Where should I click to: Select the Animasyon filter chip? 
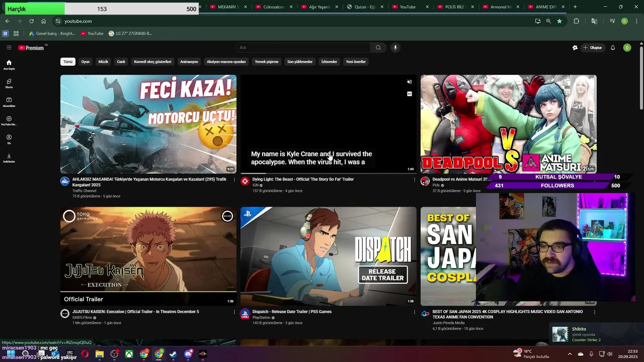click(189, 62)
